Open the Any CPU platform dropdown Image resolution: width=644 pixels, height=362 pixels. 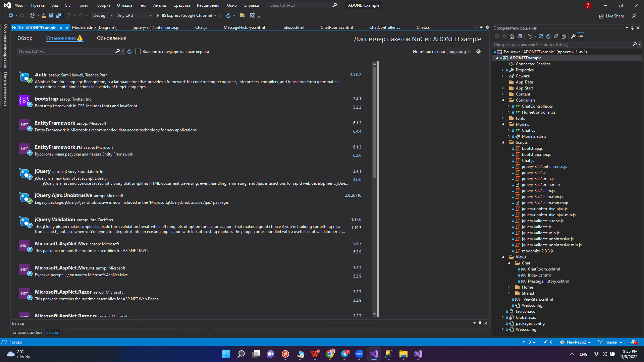(x=151, y=15)
